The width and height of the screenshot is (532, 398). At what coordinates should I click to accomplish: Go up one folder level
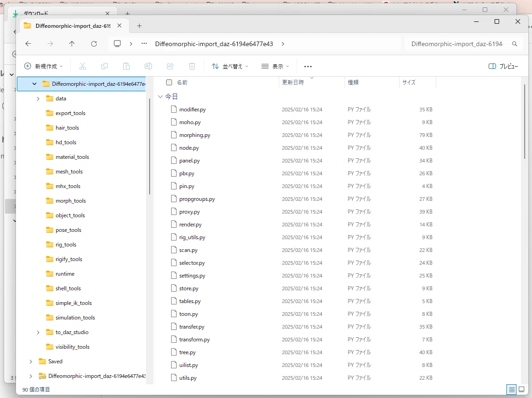pyautogui.click(x=72, y=44)
